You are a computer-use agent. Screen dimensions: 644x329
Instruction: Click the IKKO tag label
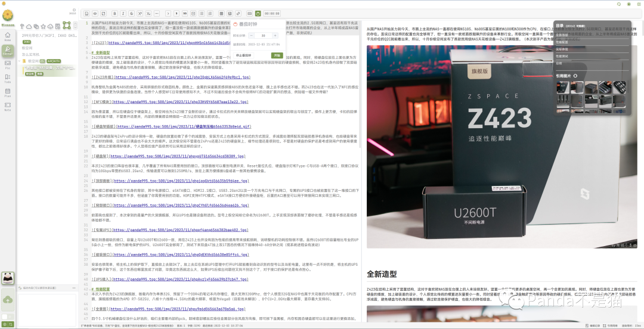(27, 42)
